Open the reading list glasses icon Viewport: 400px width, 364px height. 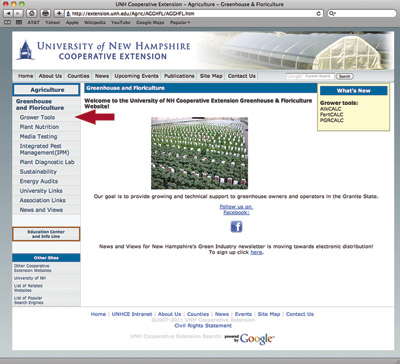click(7, 22)
